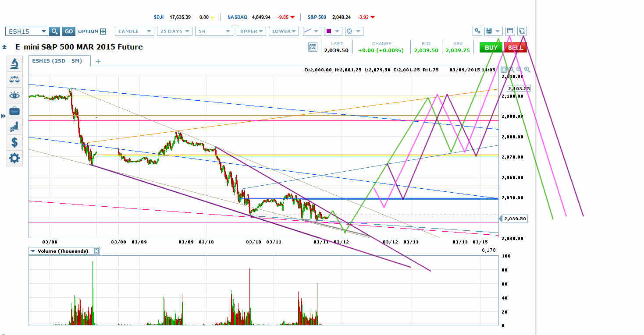Click the $DJI index quote
The image size is (644, 335).
click(184, 17)
